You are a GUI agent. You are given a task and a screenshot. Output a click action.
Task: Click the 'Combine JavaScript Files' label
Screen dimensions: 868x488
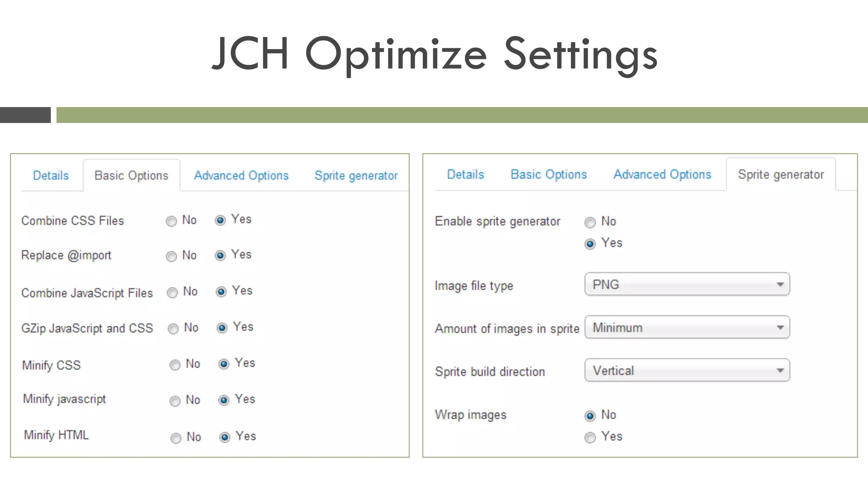(x=87, y=293)
